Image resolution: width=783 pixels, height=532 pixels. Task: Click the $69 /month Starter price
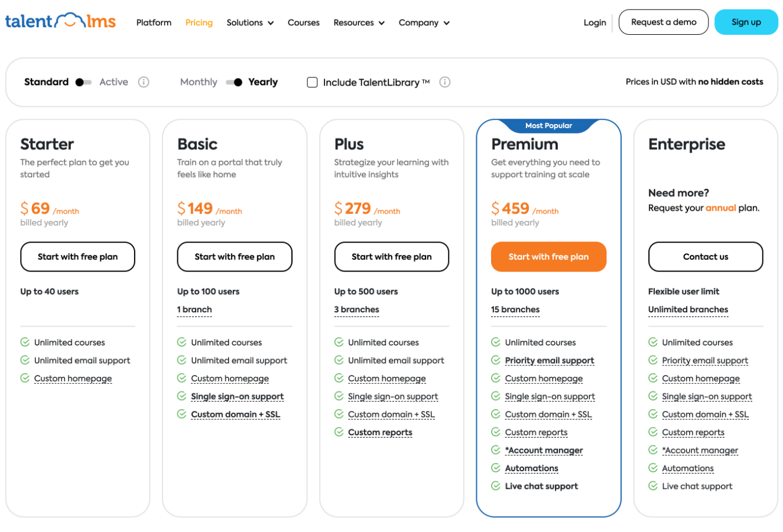[x=50, y=208]
